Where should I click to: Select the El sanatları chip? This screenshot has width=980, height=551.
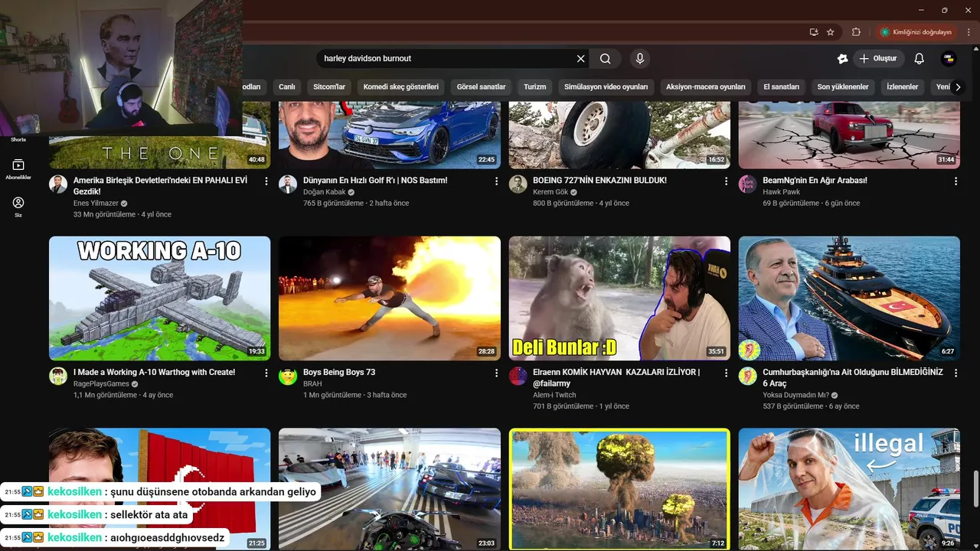pyautogui.click(x=782, y=87)
